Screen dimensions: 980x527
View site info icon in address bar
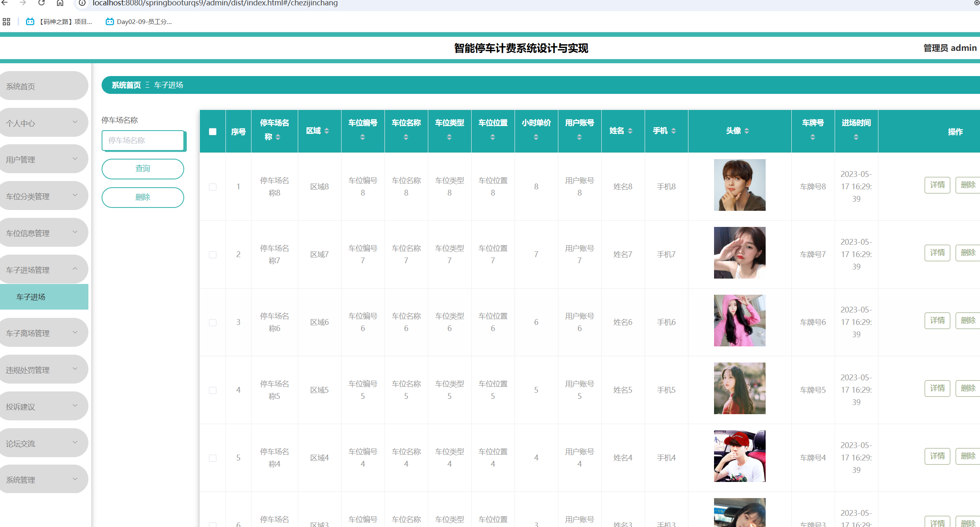click(x=82, y=3)
